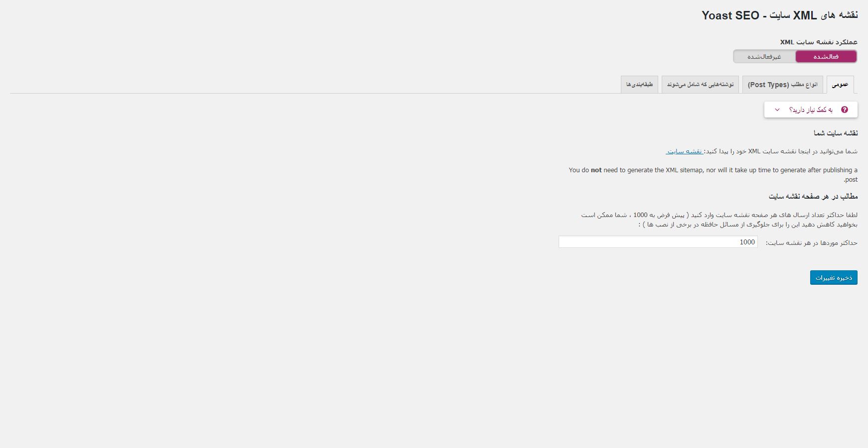The width and height of the screenshot is (868, 448).
Task: Click the 'نقشه سایت شما' heading
Action: pyautogui.click(x=836, y=133)
